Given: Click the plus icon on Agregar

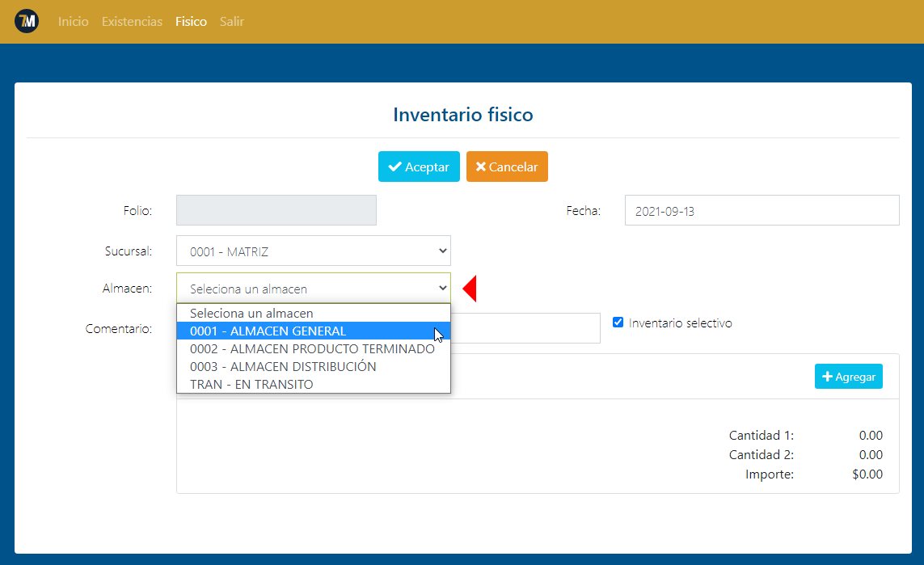Looking at the screenshot, I should tap(828, 376).
